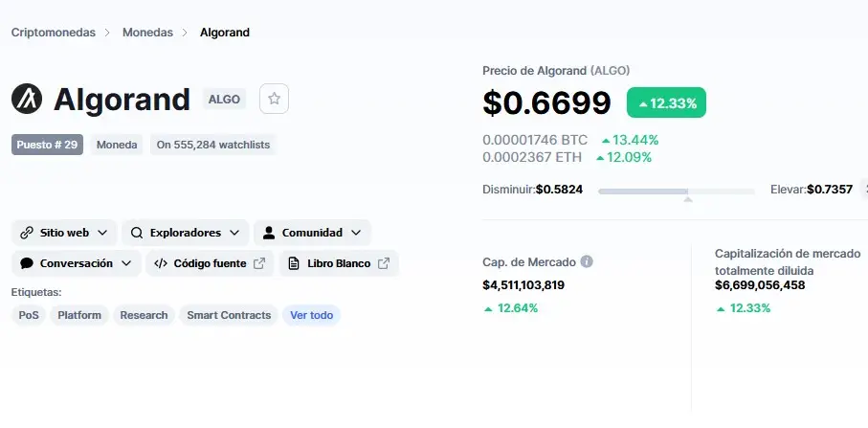Select the Algorand breadcrumb entry

[225, 33]
